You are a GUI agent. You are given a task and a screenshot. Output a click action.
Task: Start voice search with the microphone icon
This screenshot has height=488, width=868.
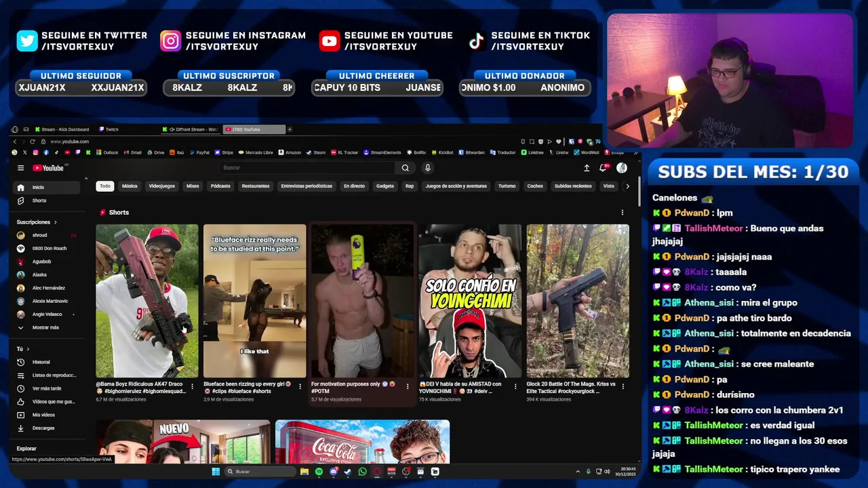point(427,168)
